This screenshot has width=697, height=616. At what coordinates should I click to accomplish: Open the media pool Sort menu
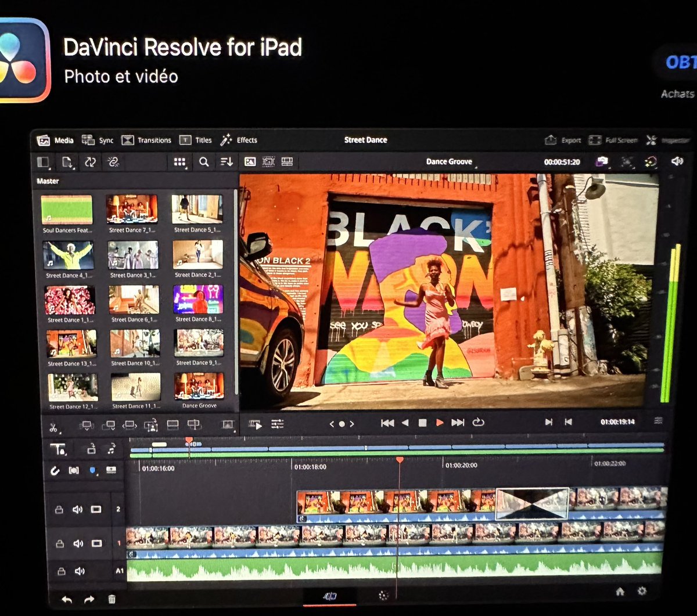pyautogui.click(x=227, y=163)
